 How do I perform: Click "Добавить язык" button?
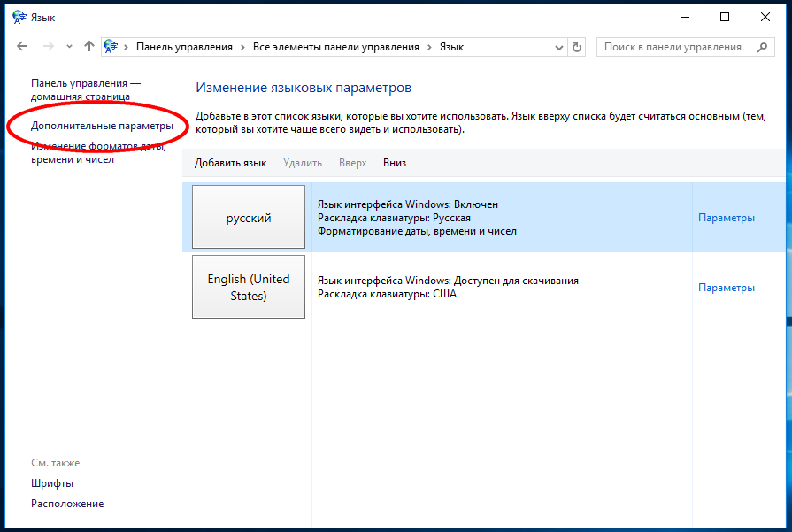click(x=230, y=163)
